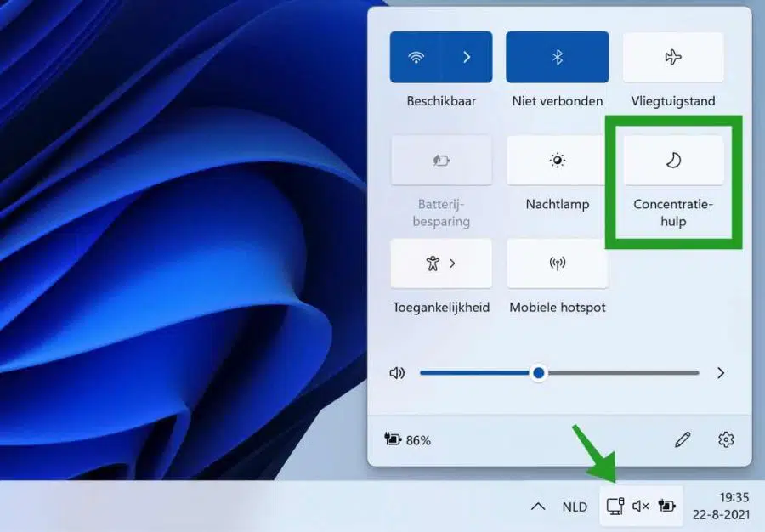Toggle the Batterijbesparing tile

[x=441, y=160]
